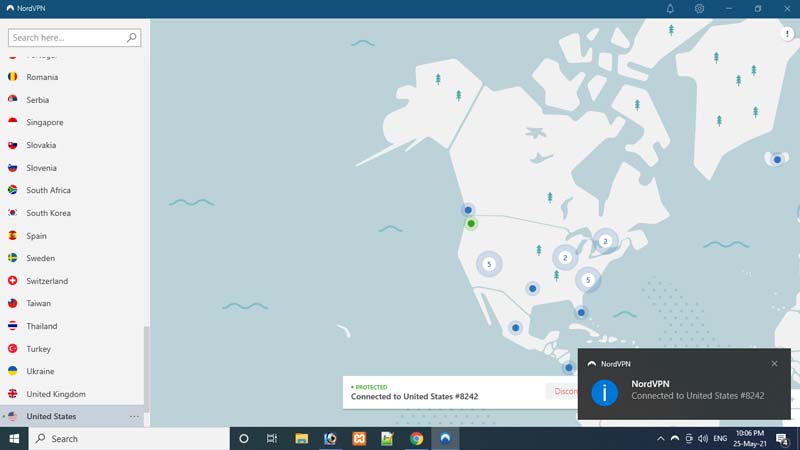Click the South Africa flag icon
Viewport: 800px width, 450px height.
13,190
